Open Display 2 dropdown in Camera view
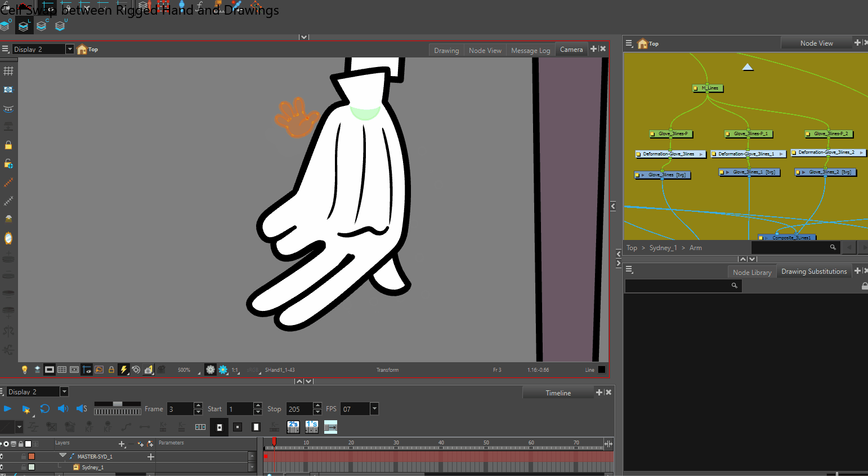 point(70,49)
